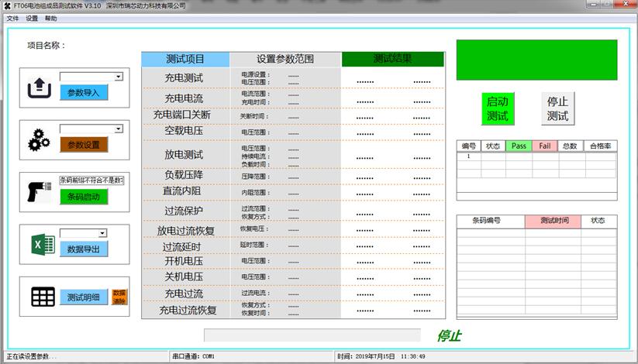Click the 串口通道: COM1 status bar entry
Screen dimensions: 638x364
[x=193, y=356]
